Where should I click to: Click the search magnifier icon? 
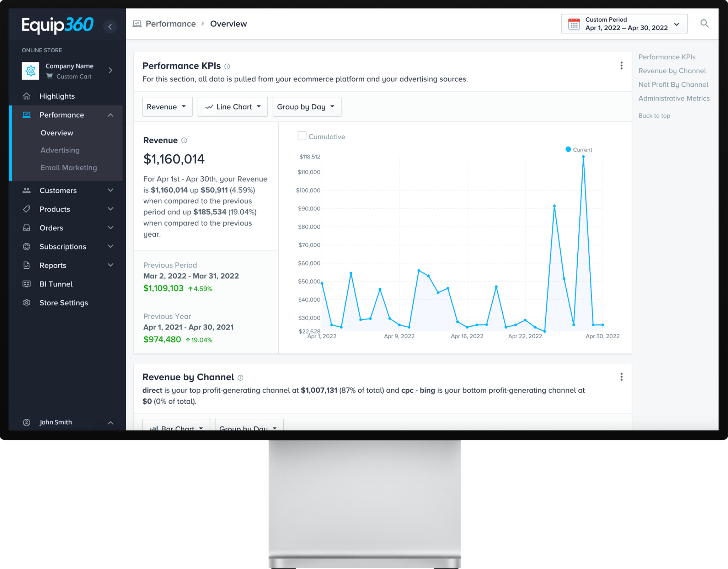704,24
